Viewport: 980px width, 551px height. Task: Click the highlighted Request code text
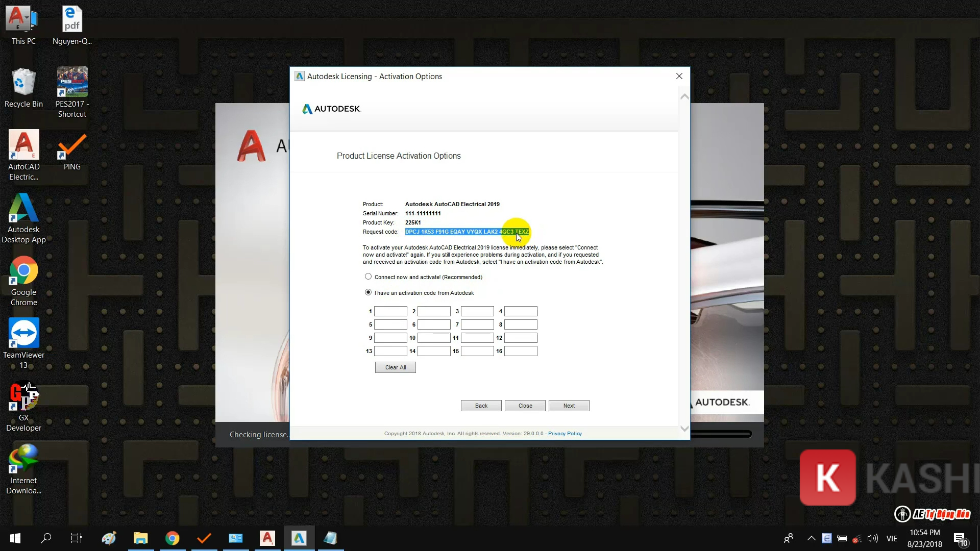pos(467,232)
